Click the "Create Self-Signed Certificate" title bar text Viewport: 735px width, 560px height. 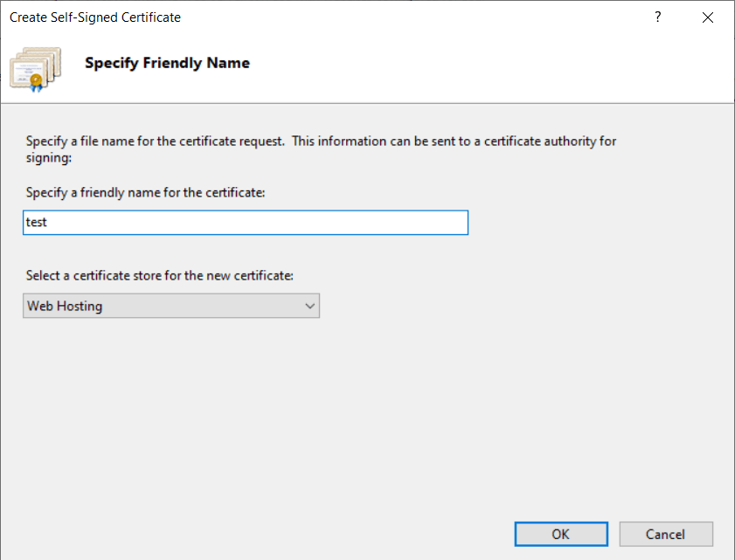point(95,17)
